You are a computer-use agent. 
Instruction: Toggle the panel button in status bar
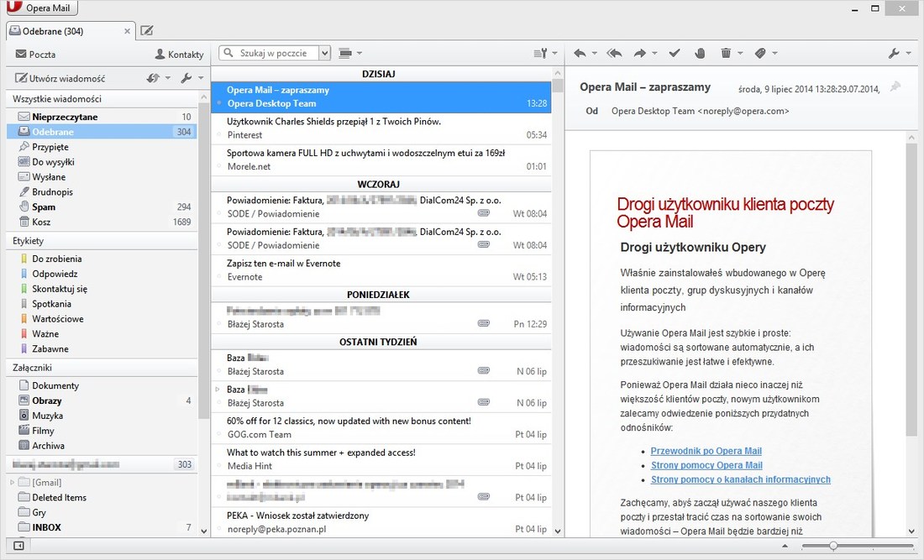[x=18, y=546]
